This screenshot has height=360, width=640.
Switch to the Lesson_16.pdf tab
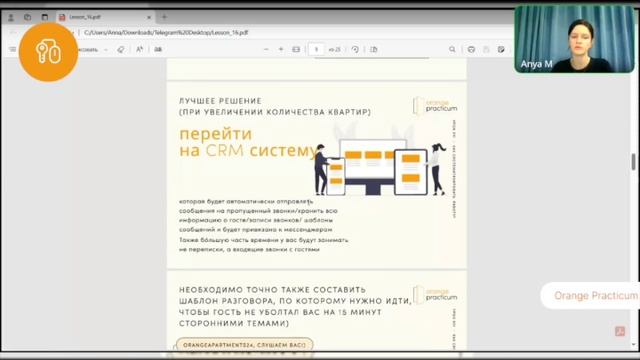tap(105, 17)
